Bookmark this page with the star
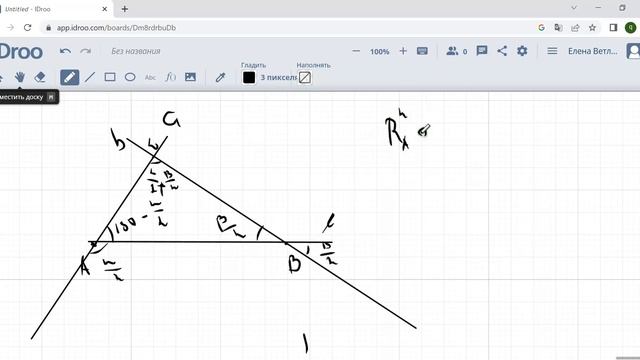 coord(592,28)
